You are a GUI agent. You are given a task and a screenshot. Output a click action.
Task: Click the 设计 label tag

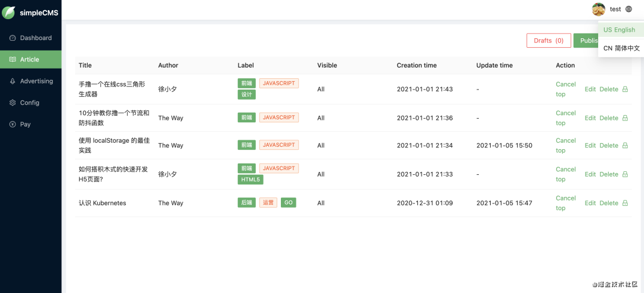[247, 94]
